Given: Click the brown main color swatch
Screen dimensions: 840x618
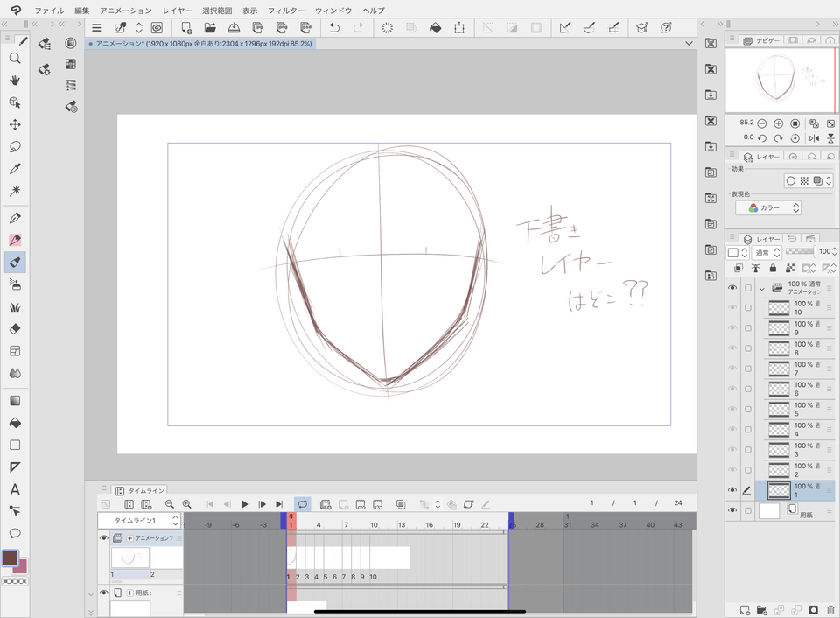Looking at the screenshot, I should pyautogui.click(x=11, y=558).
